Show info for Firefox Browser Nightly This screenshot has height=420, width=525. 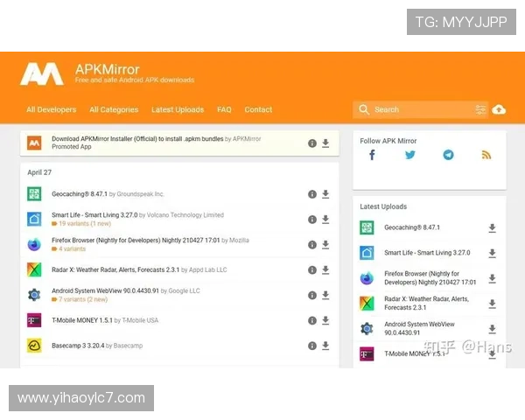click(x=311, y=245)
